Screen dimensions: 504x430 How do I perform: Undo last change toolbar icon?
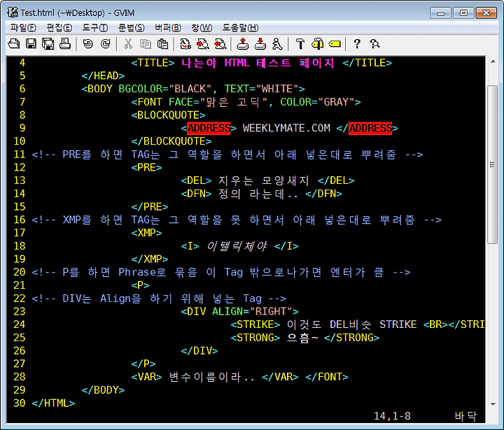(87, 43)
